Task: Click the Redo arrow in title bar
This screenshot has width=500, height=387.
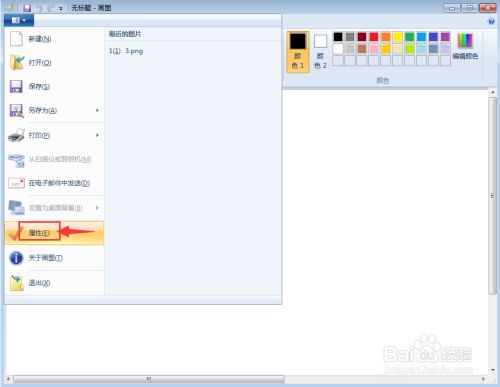Action: pos(51,8)
